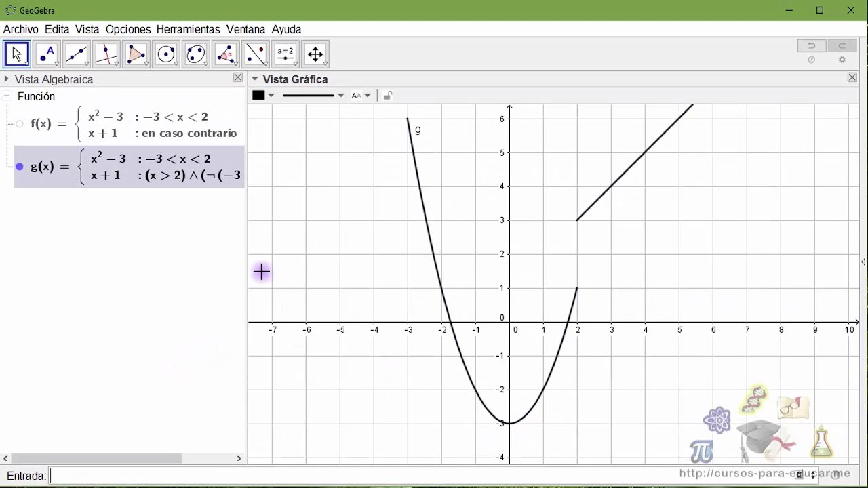Open the Ayuda menu
Viewport: 868px width, 488px height.
[x=287, y=29]
